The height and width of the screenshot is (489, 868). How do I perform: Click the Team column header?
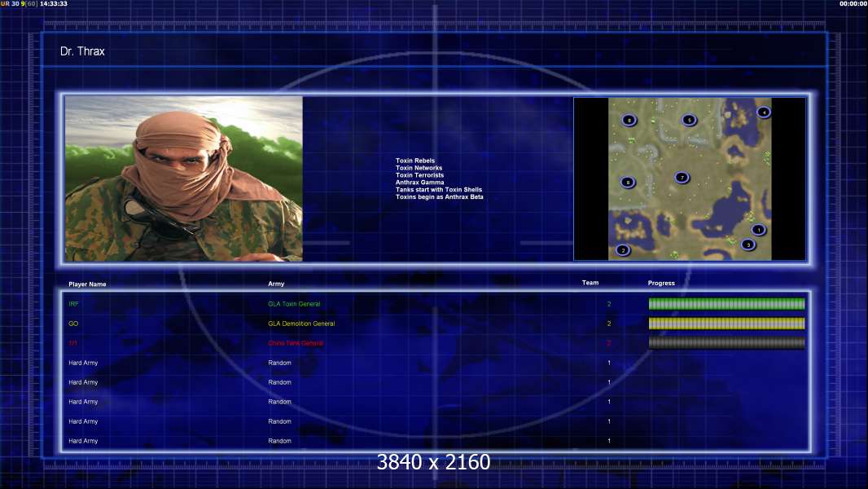point(590,283)
